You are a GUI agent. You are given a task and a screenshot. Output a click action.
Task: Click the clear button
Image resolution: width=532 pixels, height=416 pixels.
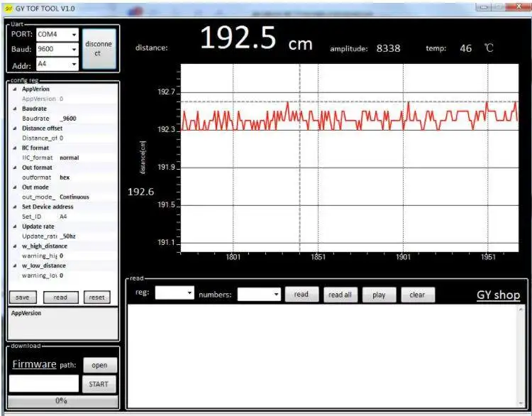click(x=417, y=295)
